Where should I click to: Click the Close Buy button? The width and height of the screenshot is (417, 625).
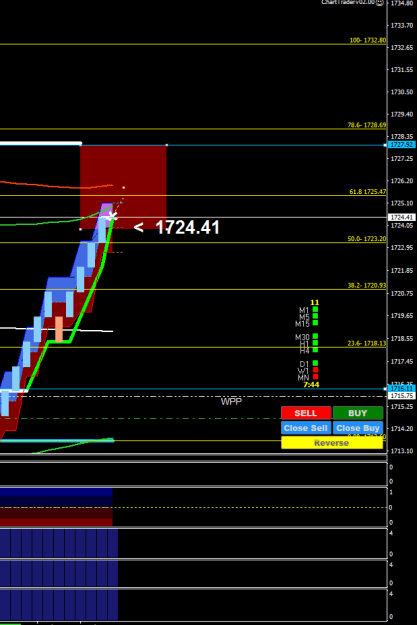[x=358, y=428]
